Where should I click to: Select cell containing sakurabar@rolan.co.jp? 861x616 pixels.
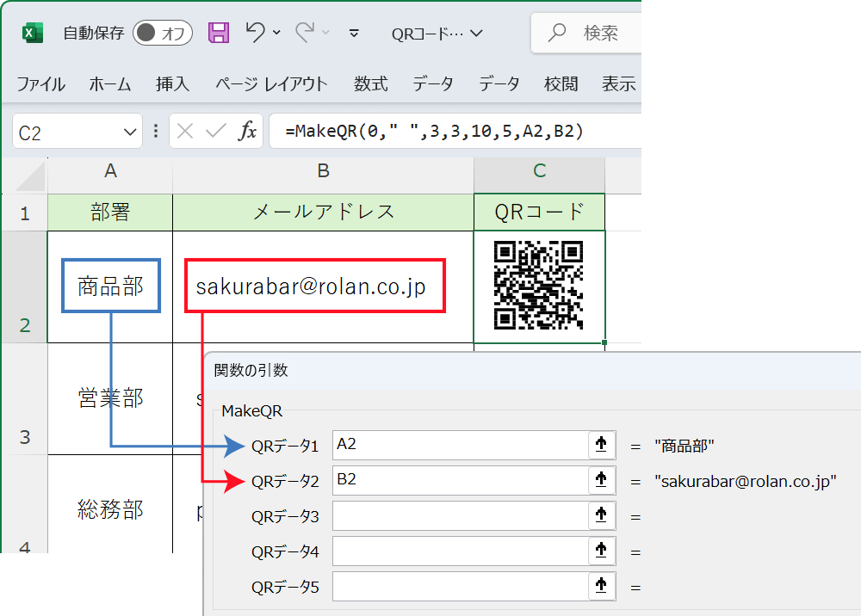click(324, 286)
